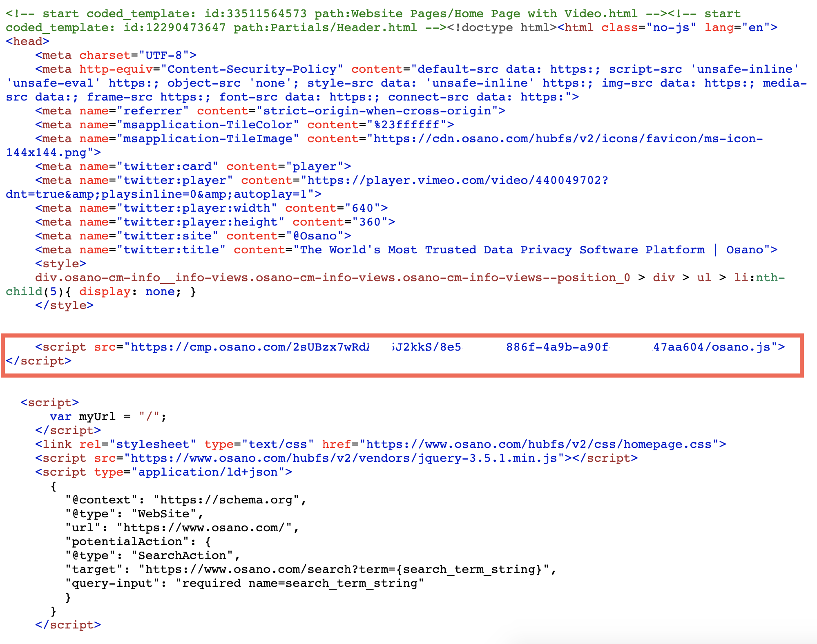Click the highlighted Osano script tag
817x644 pixels.
[x=408, y=353]
